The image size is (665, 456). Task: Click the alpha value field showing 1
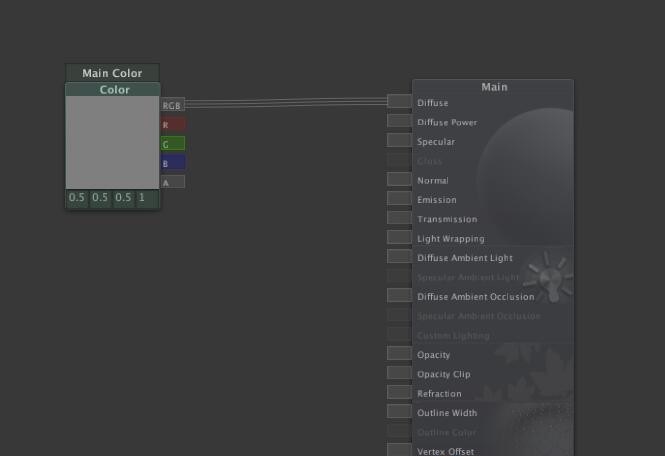(142, 198)
